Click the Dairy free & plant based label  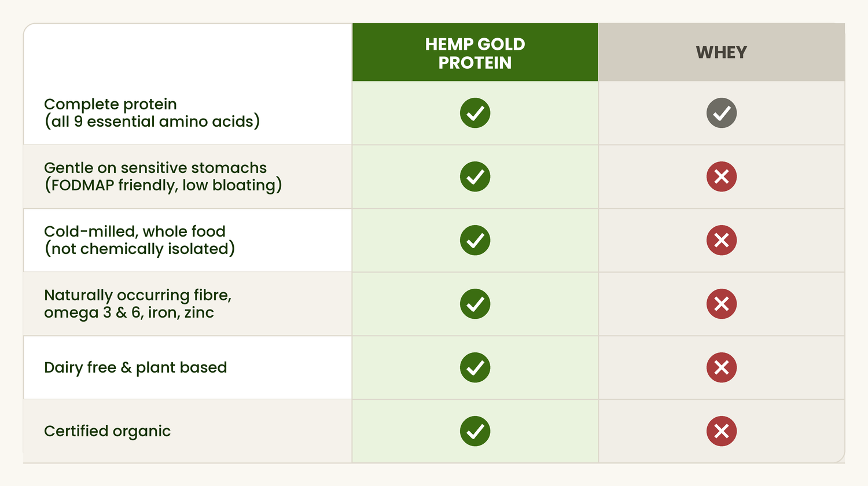pos(135,367)
